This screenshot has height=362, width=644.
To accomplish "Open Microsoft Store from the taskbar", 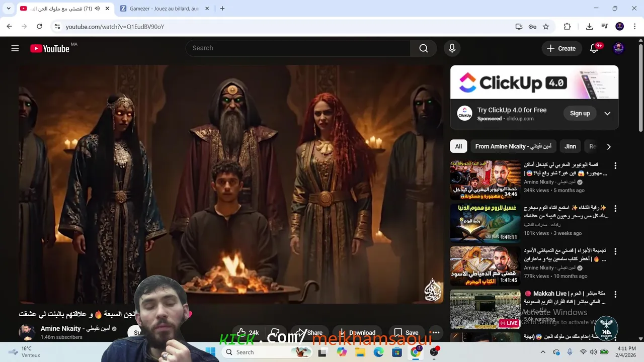I will pyautogui.click(x=397, y=352).
